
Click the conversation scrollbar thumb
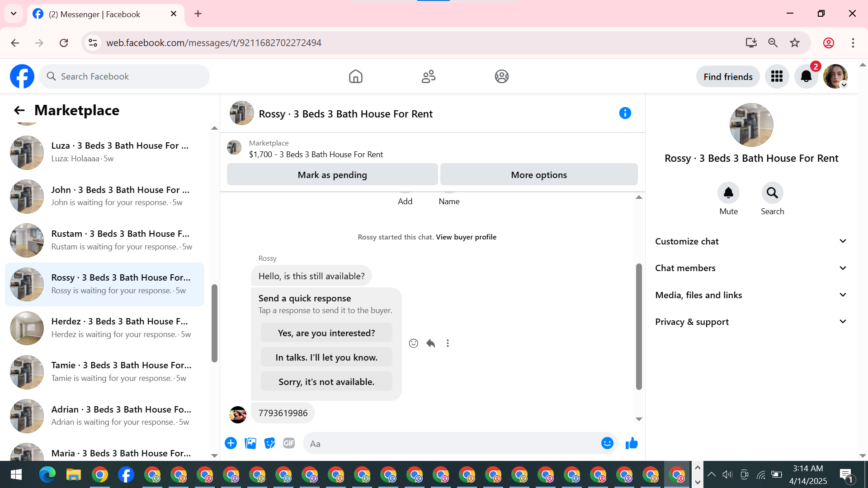tap(639, 325)
